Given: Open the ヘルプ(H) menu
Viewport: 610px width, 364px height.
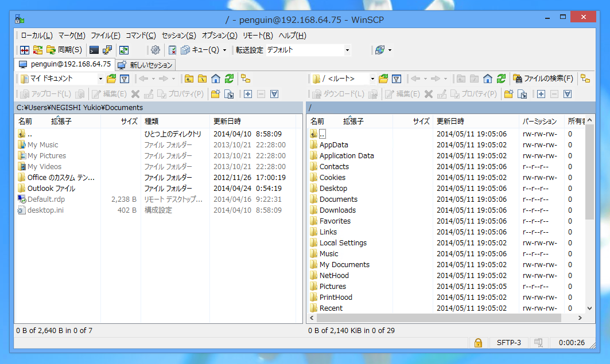Looking at the screenshot, I should pyautogui.click(x=292, y=36).
